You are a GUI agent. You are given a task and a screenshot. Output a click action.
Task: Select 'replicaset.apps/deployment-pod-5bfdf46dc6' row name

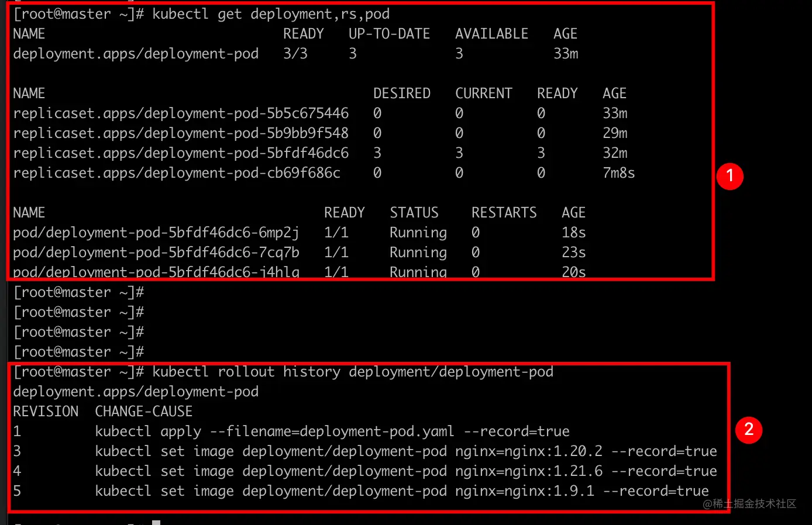181,153
